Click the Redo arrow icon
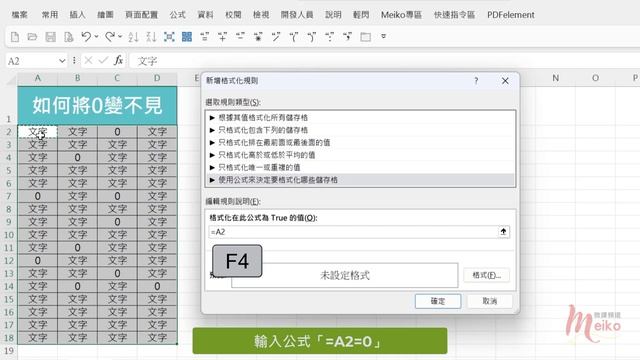This screenshot has height=360, width=640. click(110, 37)
